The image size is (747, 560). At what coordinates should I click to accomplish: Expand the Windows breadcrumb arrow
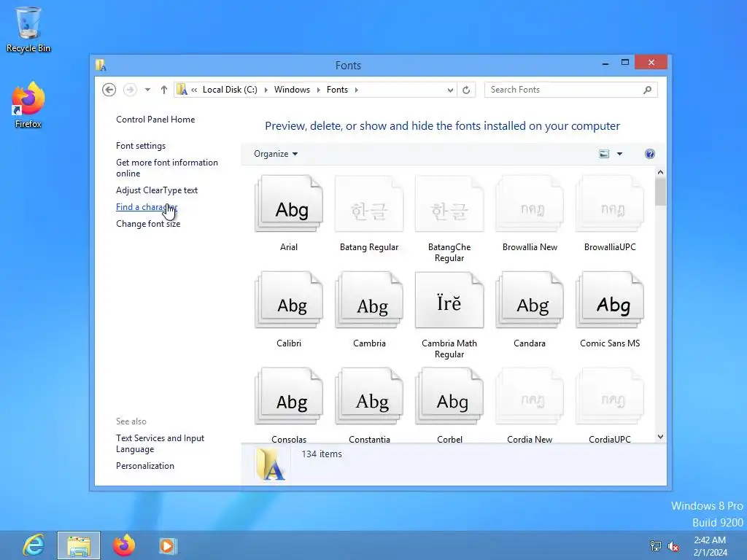click(318, 90)
